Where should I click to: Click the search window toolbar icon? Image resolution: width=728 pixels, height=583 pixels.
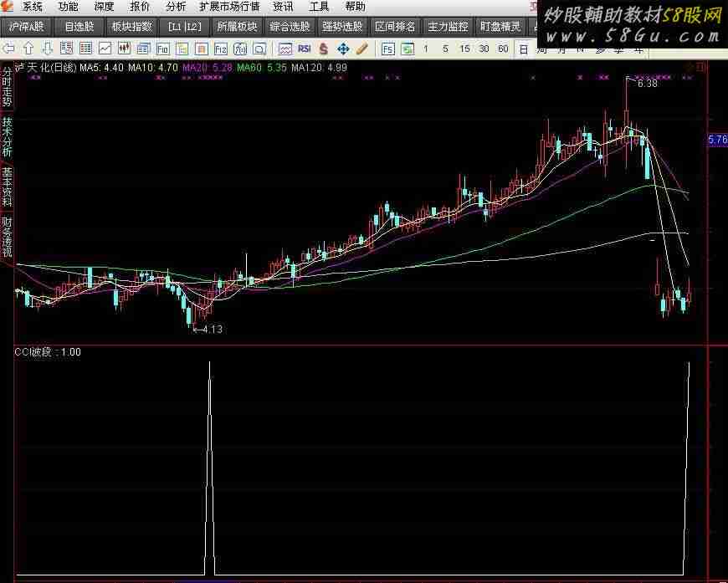259,49
